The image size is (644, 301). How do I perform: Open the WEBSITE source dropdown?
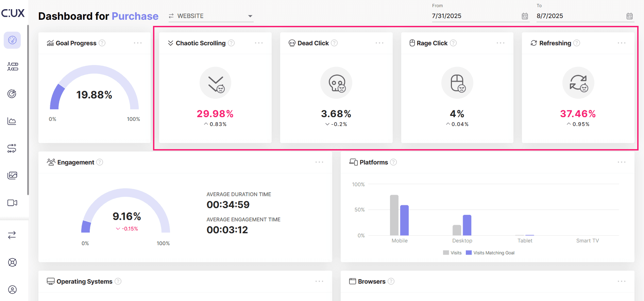211,16
